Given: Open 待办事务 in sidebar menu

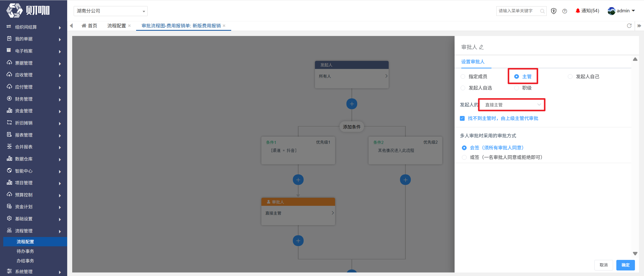Looking at the screenshot, I should (25, 251).
